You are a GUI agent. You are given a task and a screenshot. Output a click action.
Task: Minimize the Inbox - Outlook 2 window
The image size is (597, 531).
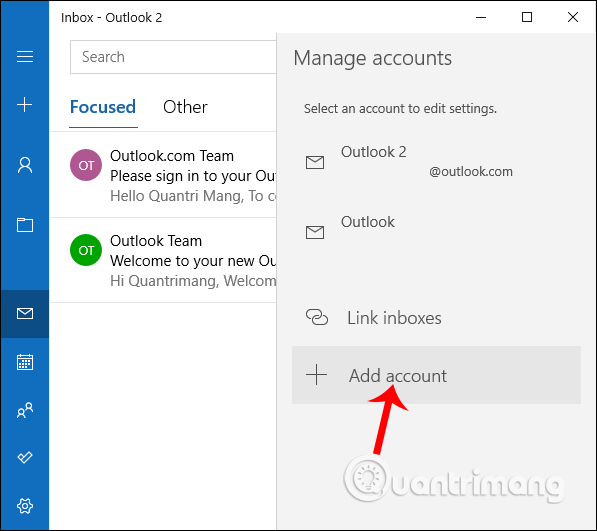[481, 17]
